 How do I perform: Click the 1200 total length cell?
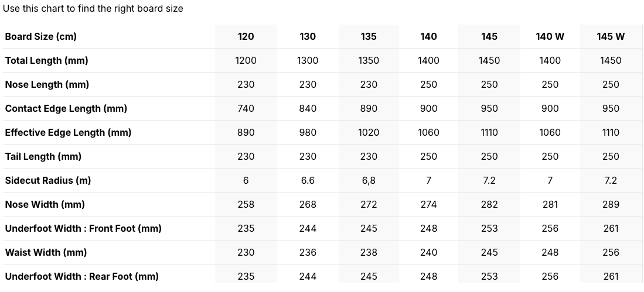pos(246,61)
